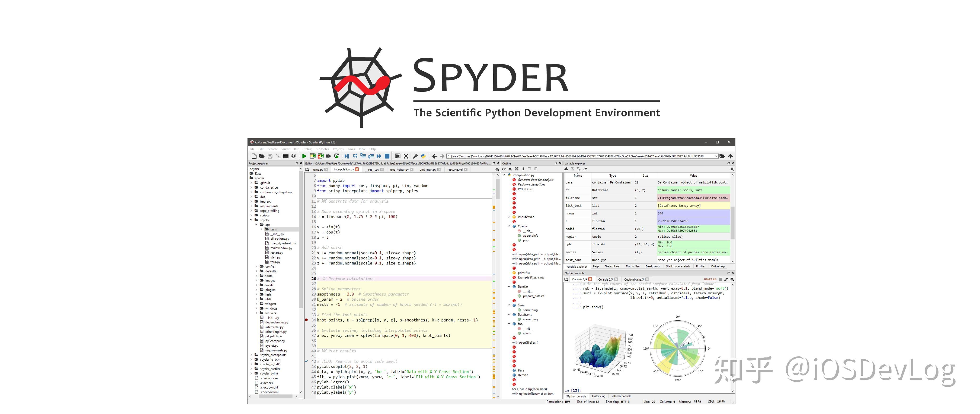
Task: Run the script with the green play icon
Action: coord(304,156)
